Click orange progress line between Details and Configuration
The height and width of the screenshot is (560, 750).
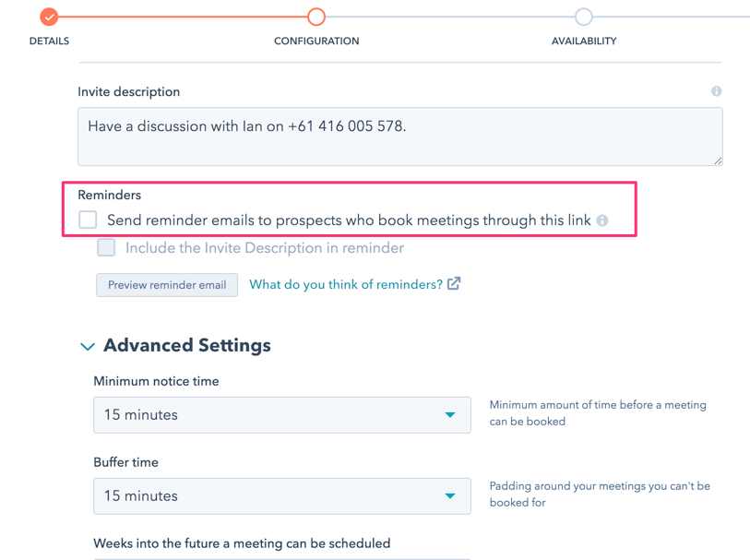pos(183,17)
